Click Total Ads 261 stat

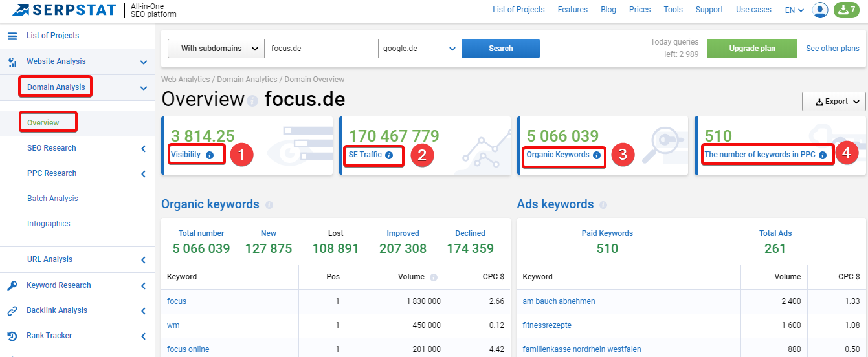point(775,242)
